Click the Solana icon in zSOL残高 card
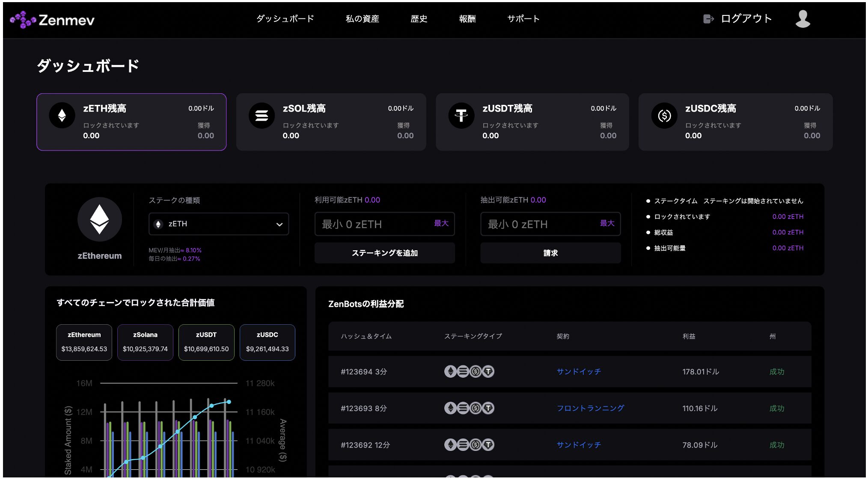Screen dimensions: 868x480 point(262,115)
